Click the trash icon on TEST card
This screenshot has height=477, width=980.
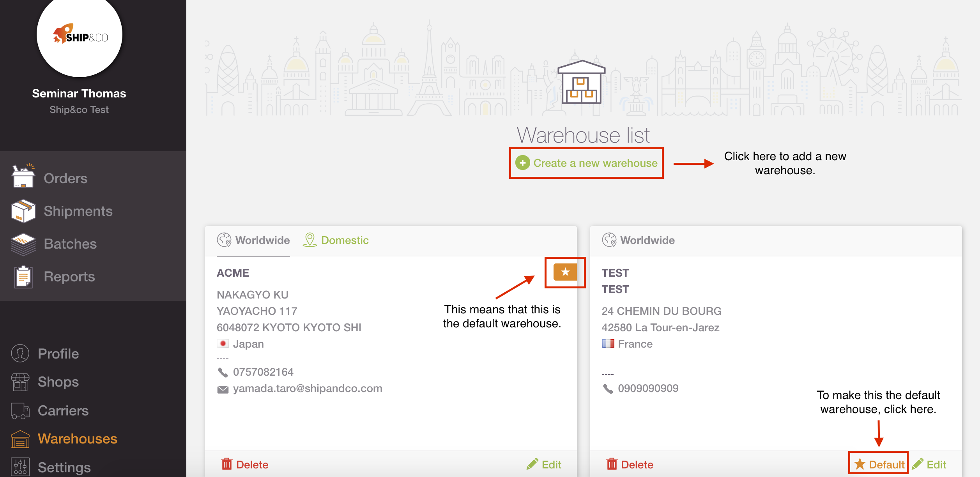(x=612, y=464)
